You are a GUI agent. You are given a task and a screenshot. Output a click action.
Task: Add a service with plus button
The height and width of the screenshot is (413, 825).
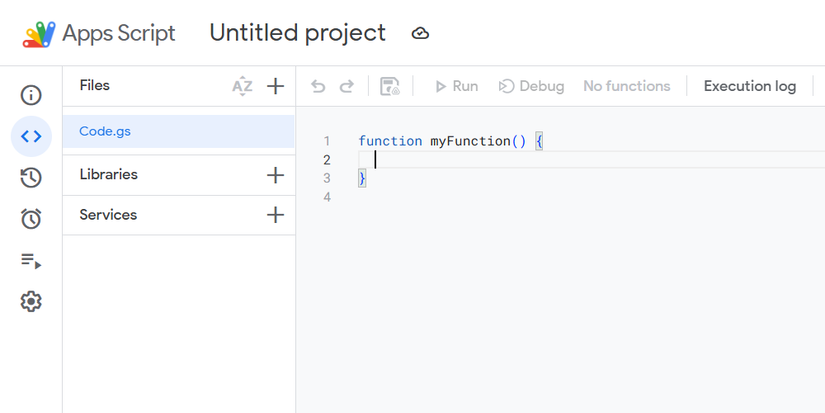pos(276,215)
